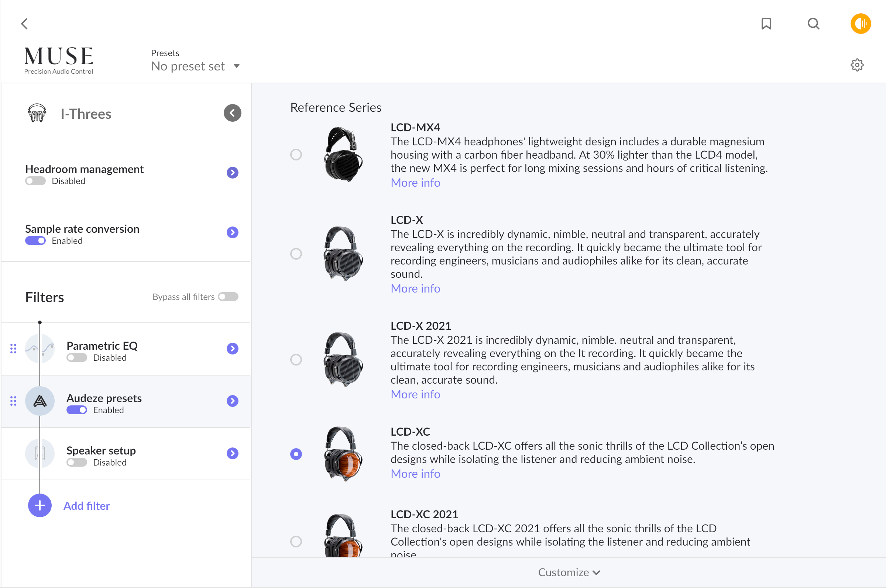Disable the Sample rate conversion toggle
This screenshot has width=886, height=588.
35,241
